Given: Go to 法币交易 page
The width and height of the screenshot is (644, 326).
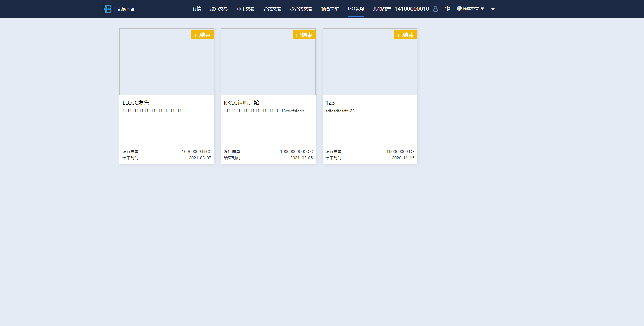Looking at the screenshot, I should coord(219,9).
